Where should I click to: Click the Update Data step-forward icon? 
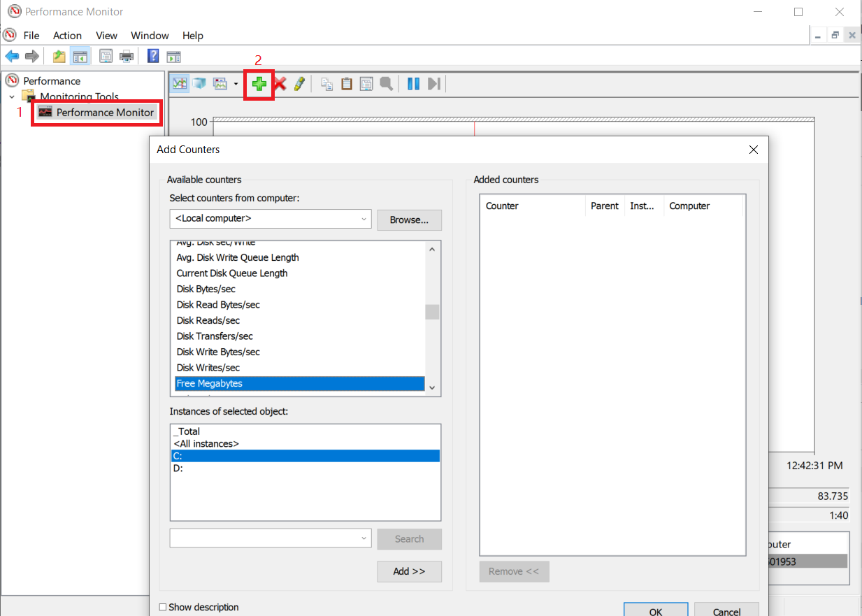pyautogui.click(x=433, y=83)
